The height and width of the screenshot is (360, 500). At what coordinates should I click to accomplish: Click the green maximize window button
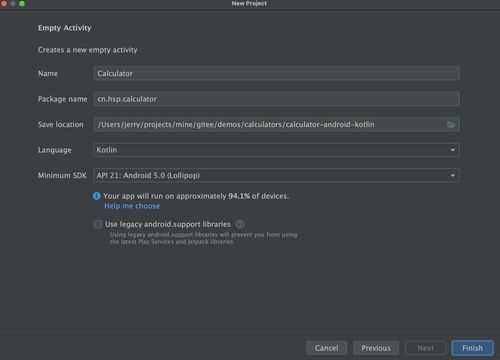pos(22,4)
